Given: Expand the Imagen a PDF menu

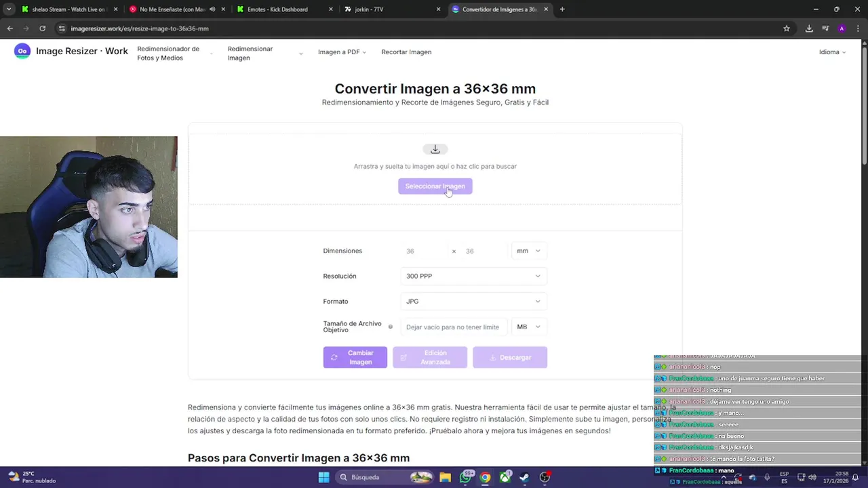Looking at the screenshot, I should pyautogui.click(x=342, y=52).
